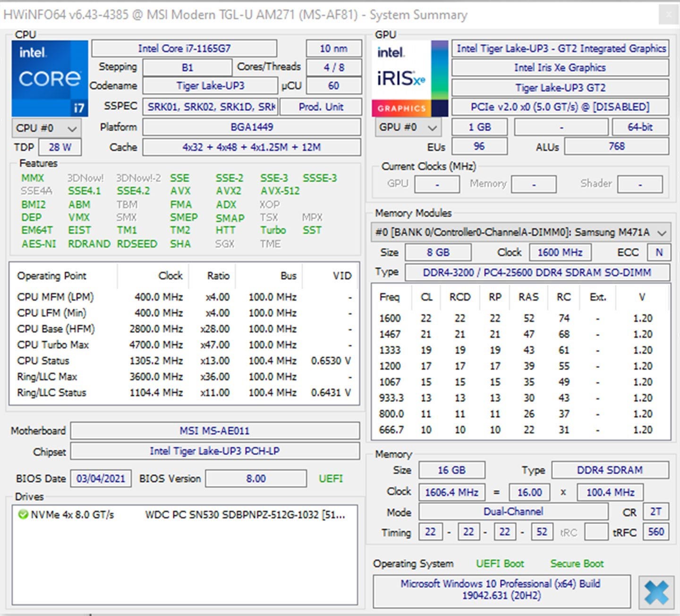Click the BIOS Date 03/04/2021 field
The image size is (680, 616).
(x=101, y=479)
